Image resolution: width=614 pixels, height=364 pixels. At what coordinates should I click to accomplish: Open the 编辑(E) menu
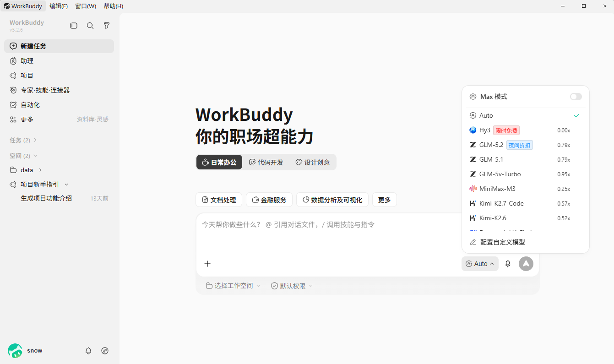click(x=59, y=6)
